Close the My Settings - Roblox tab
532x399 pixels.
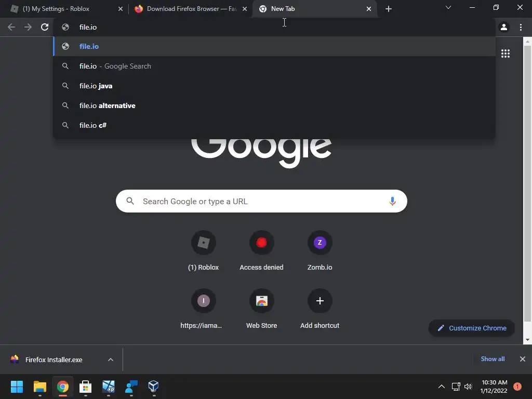[121, 9]
